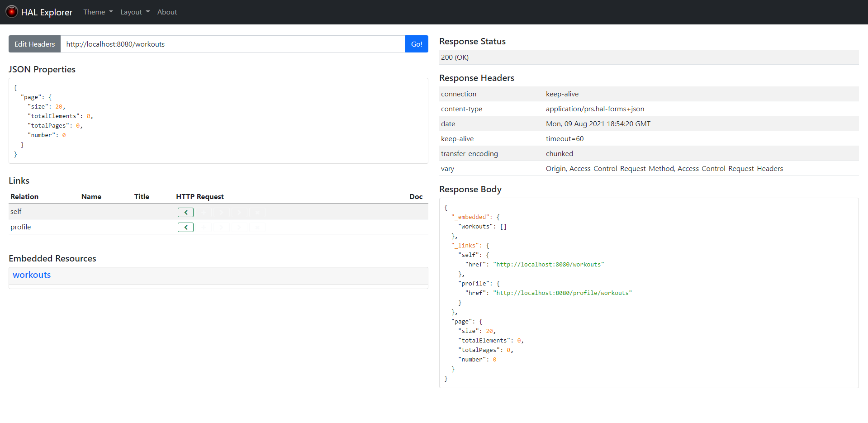Click the POST plus button for profile
Screen dimensions: 868x423
pos(204,227)
